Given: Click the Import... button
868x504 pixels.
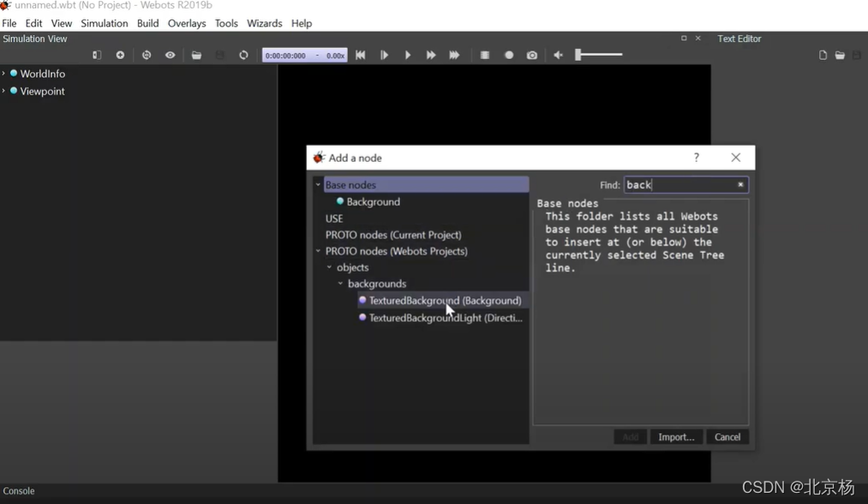Looking at the screenshot, I should (x=676, y=437).
